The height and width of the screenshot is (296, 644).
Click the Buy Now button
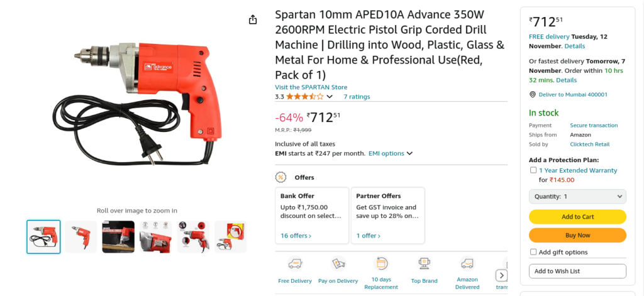[x=577, y=235]
